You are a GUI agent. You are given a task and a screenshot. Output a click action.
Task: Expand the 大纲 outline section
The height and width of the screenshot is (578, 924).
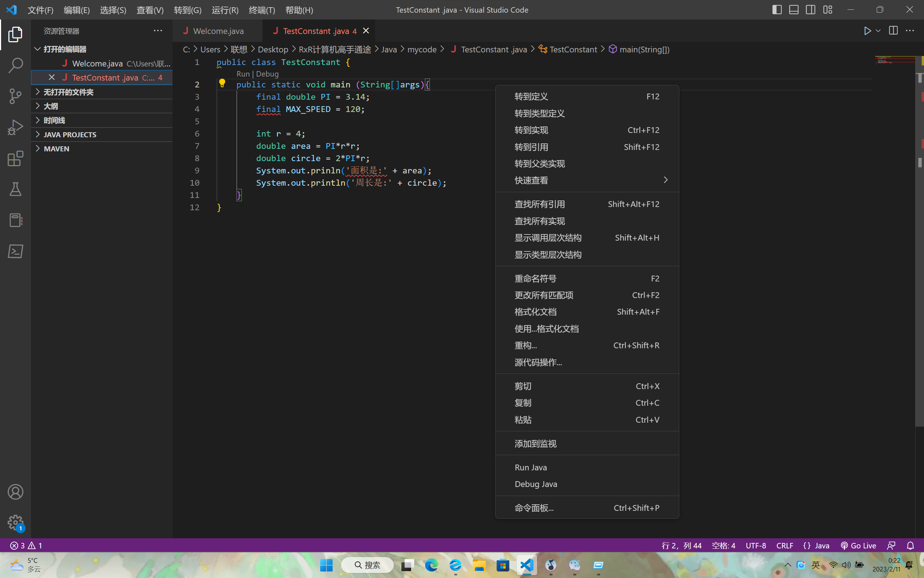pos(101,106)
